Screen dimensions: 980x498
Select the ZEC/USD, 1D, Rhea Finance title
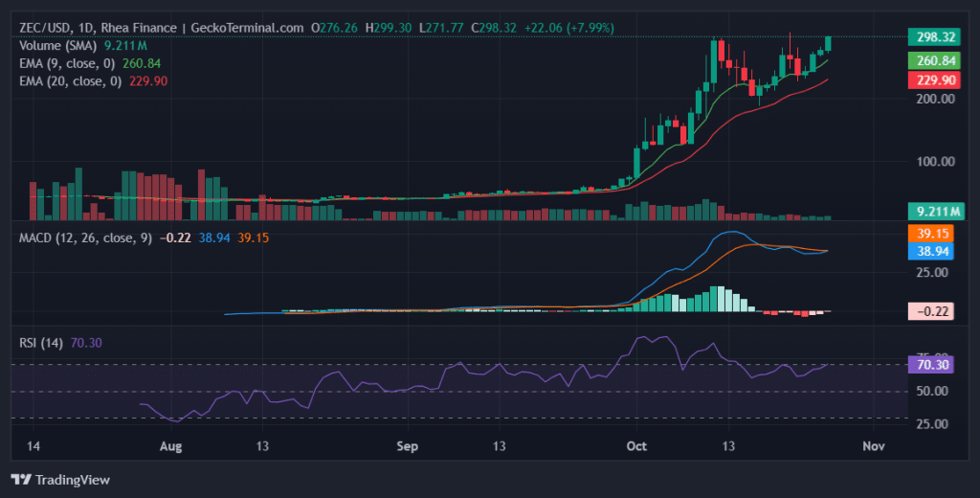pos(99,28)
